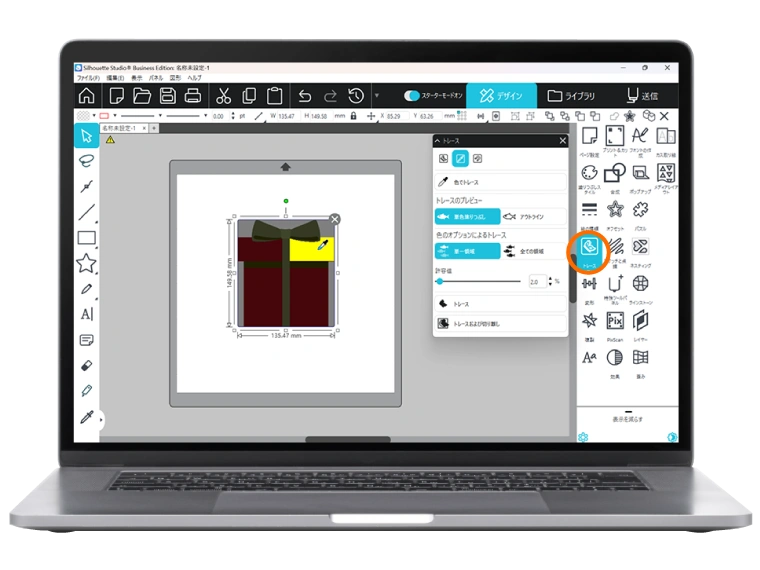Viewport: 760px width, 570px height.
Task: Switch to the Library tab
Action: [x=571, y=96]
